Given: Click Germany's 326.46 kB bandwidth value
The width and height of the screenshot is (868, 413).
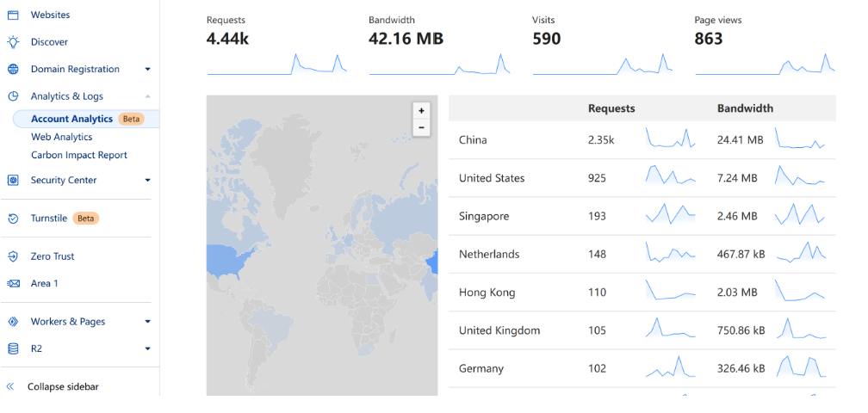Looking at the screenshot, I should point(741,369).
